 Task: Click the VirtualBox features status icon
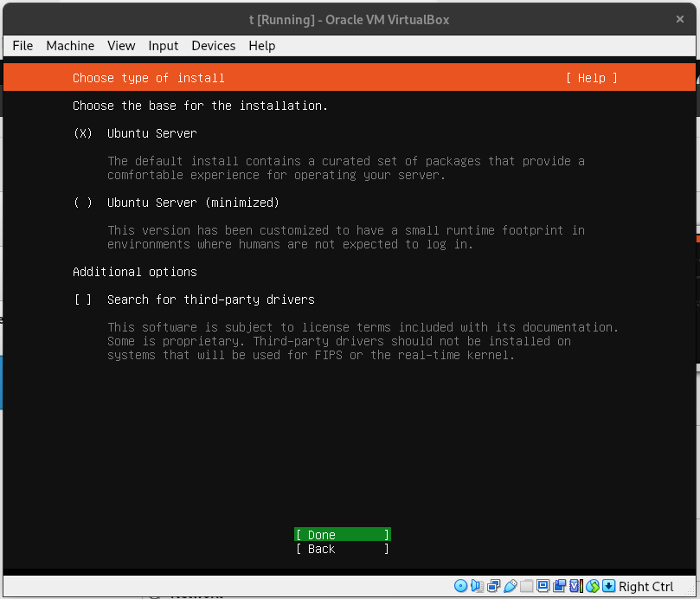[573, 586]
